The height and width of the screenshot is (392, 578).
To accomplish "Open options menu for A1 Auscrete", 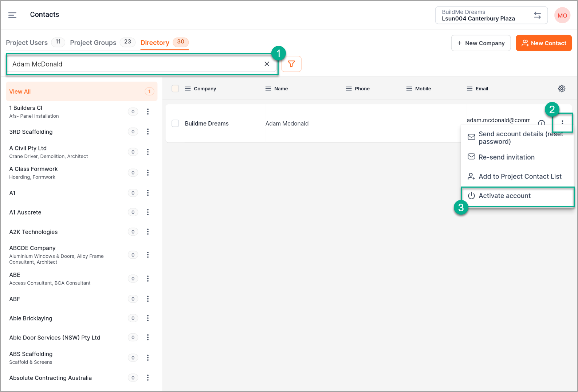I will tap(148, 212).
